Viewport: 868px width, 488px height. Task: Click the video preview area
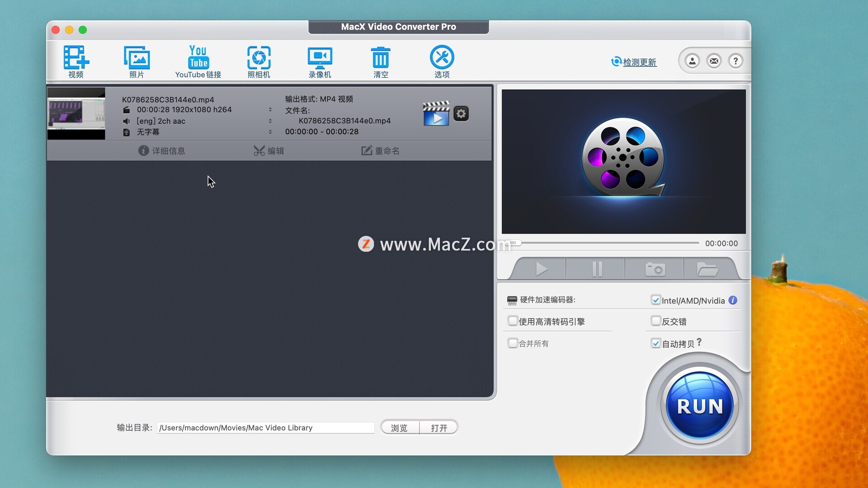(x=623, y=161)
